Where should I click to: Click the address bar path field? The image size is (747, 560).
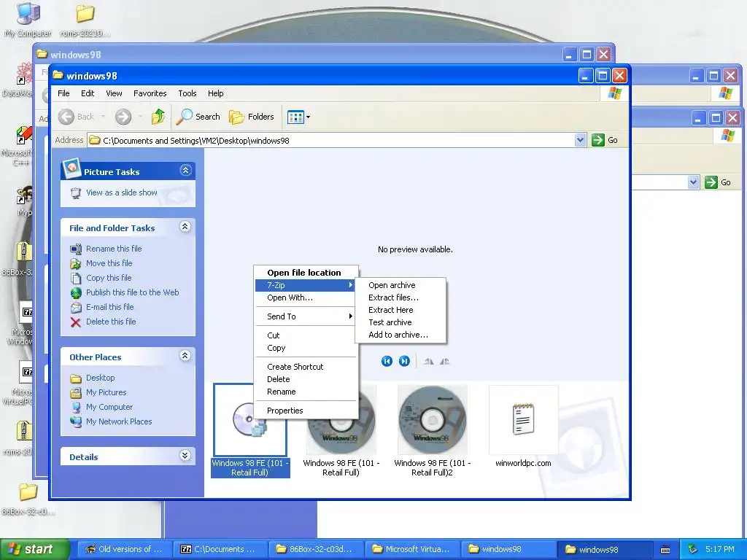coord(331,140)
